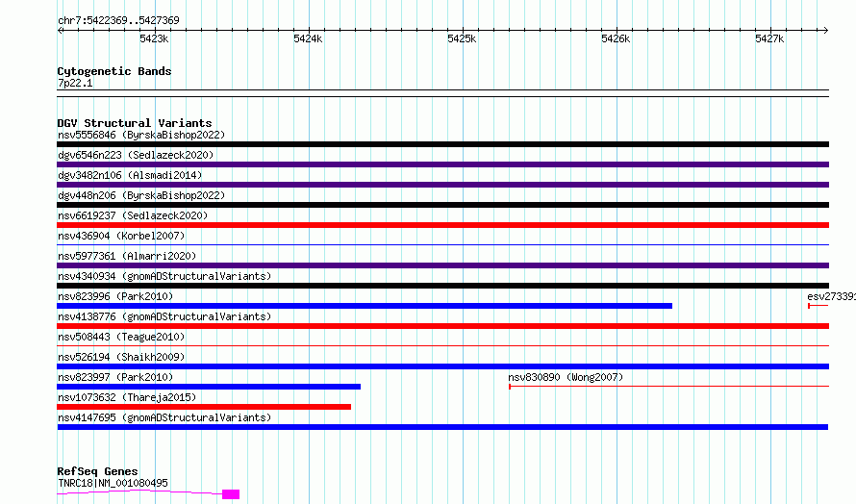Open the RefSeq Genes track heading
Image resolution: width=856 pixels, height=504 pixels.
(x=97, y=471)
